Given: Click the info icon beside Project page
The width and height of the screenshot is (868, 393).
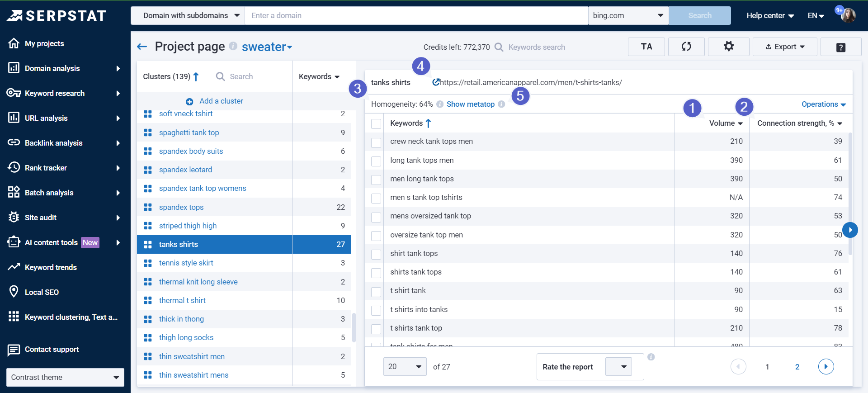Looking at the screenshot, I should coord(233,46).
